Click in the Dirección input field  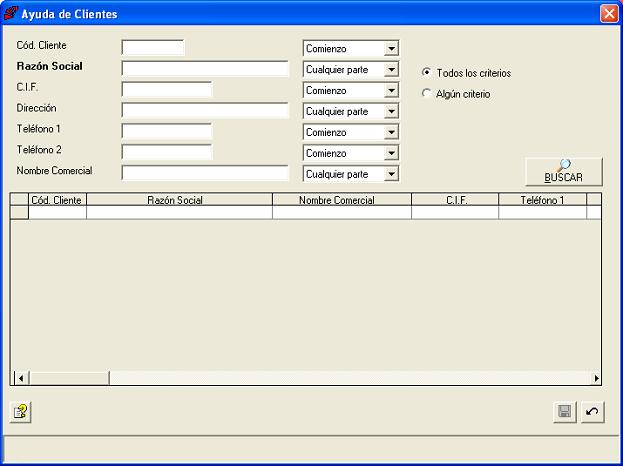[205, 110]
